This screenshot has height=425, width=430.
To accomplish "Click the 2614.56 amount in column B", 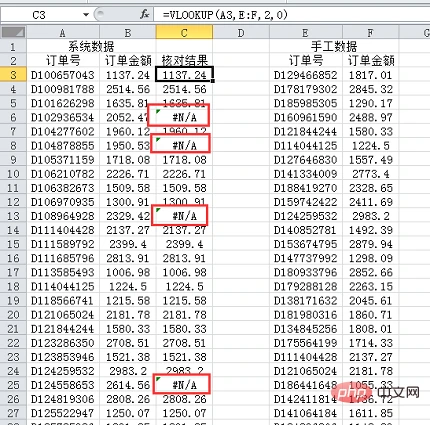I will pos(128,385).
